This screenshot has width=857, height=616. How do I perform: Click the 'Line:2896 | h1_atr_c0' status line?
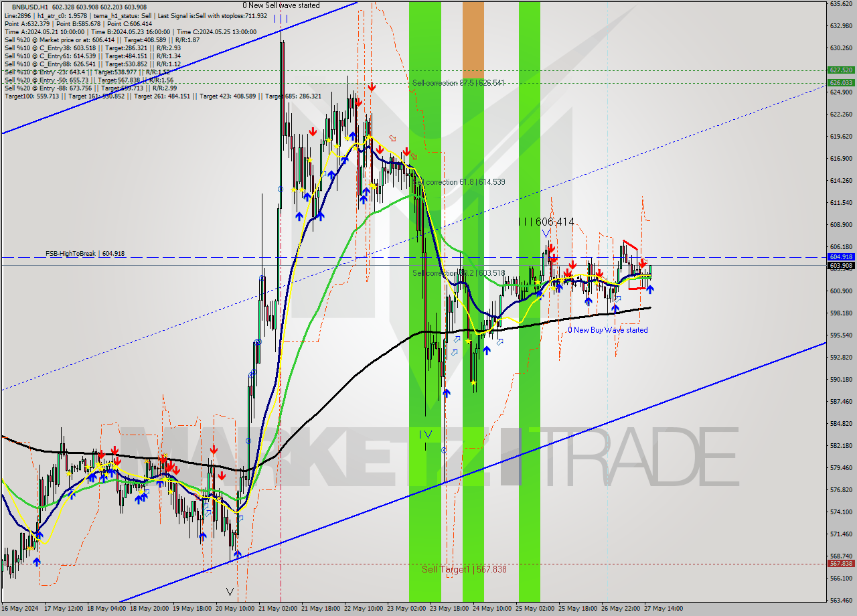[x=135, y=15]
